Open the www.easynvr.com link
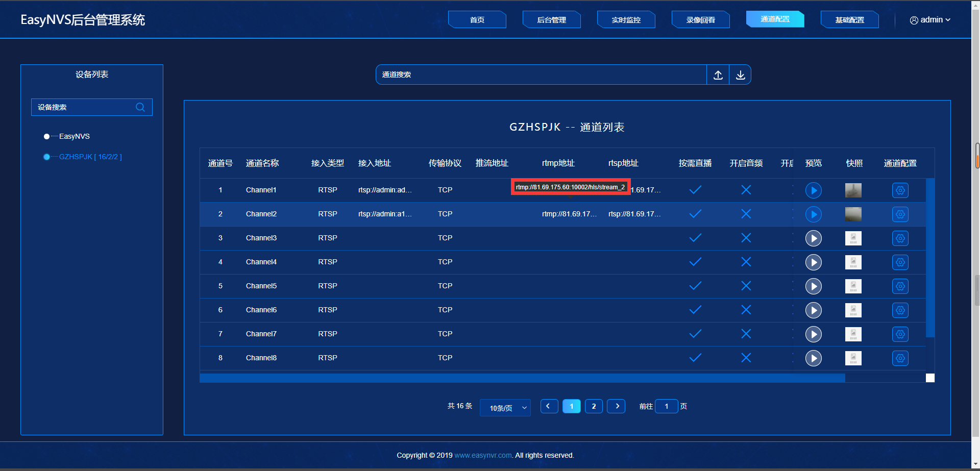This screenshot has width=980, height=471. tap(482, 455)
